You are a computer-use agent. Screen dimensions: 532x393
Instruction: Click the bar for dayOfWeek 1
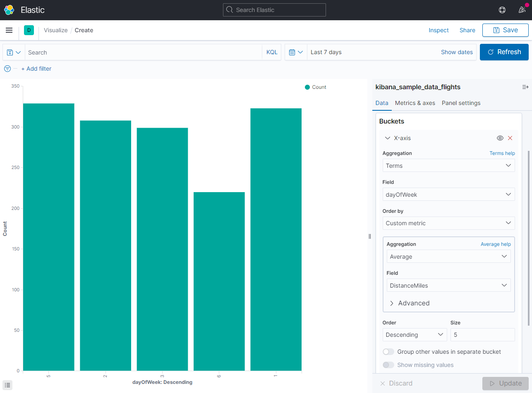(x=276, y=239)
